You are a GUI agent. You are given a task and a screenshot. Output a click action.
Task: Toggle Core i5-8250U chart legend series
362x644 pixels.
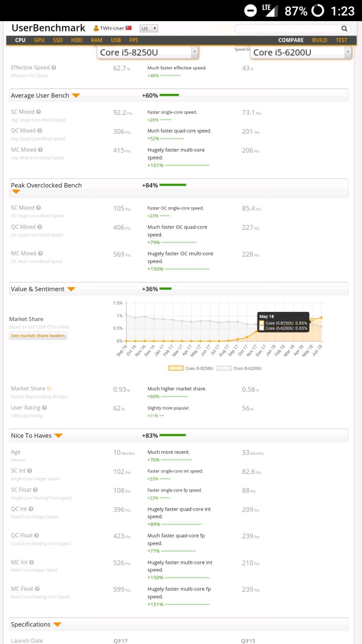tap(191, 368)
